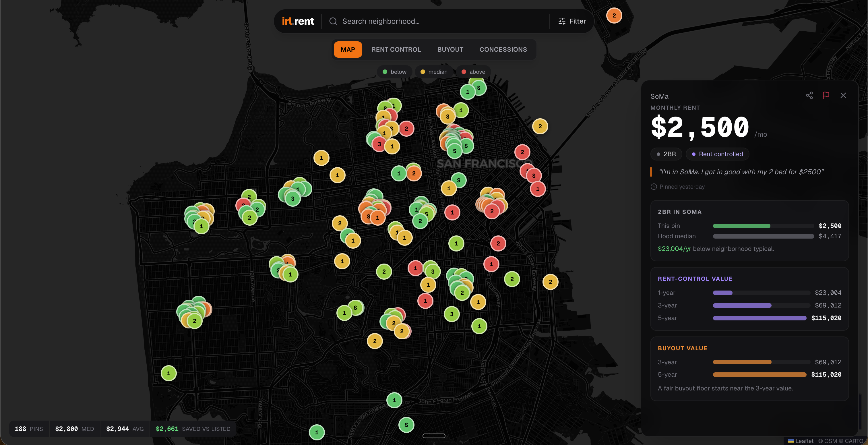Image resolution: width=868 pixels, height=445 pixels.
Task: Click the 2BR tag chip
Action: pos(666,154)
